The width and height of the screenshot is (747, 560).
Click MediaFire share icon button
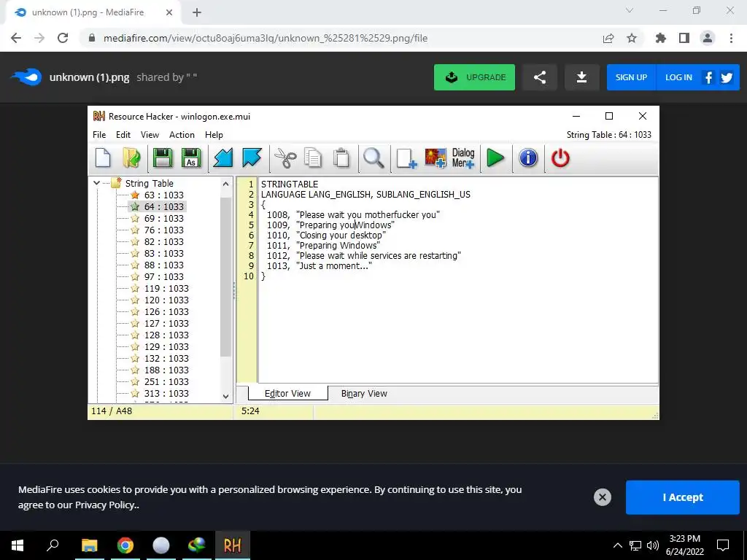click(540, 77)
